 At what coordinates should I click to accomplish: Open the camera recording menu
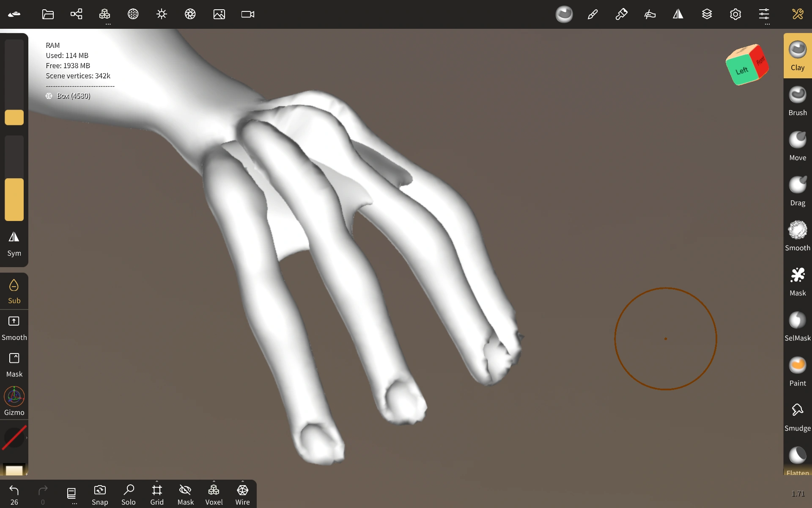pos(247,14)
